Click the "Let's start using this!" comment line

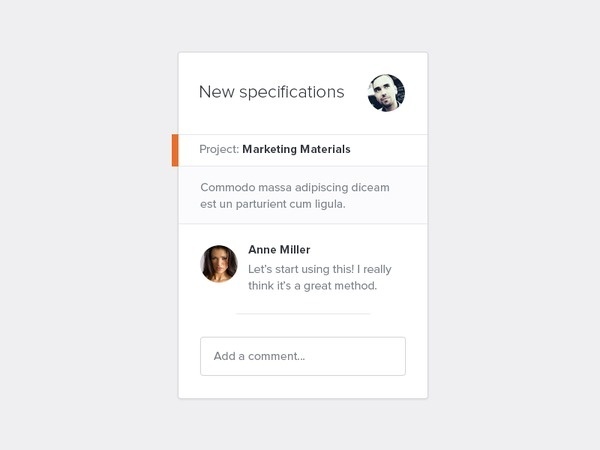320,269
